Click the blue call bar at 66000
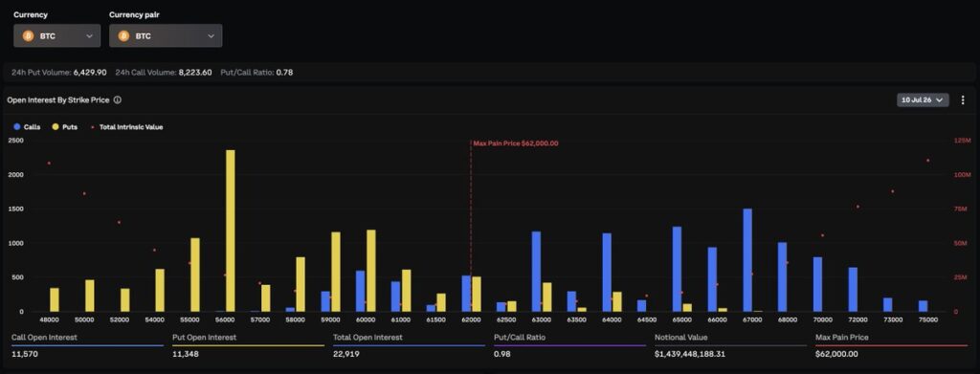Screen dimensions: 980x374 pos(712,279)
